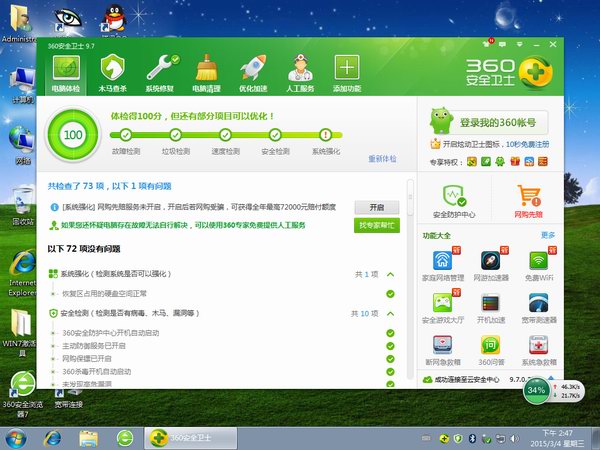600x450 pixels.
Task: Open 360问答 tool
Action: coord(491,350)
